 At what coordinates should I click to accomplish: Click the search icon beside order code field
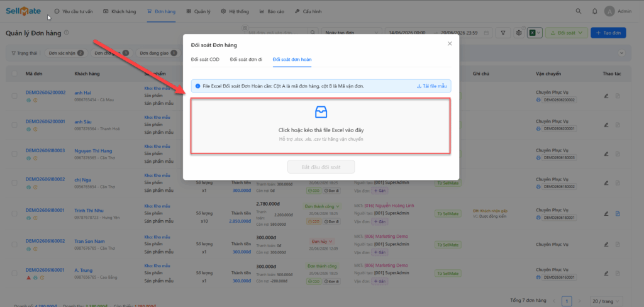[313, 33]
